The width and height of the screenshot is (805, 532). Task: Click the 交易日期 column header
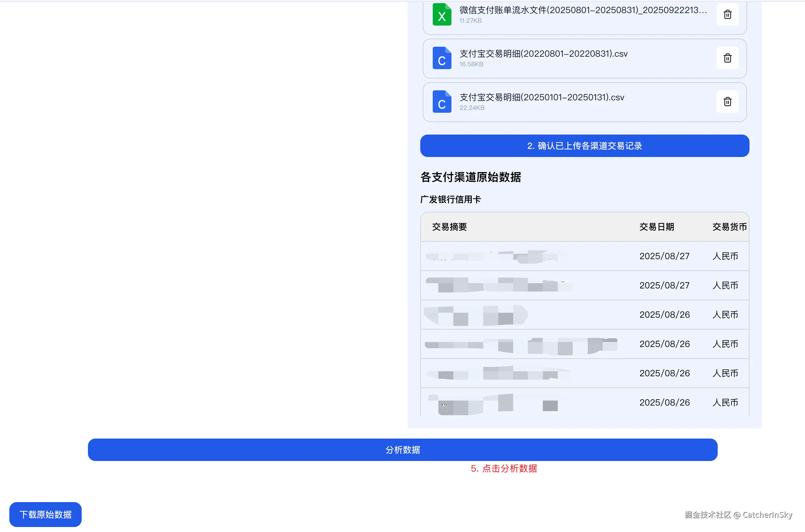point(656,227)
